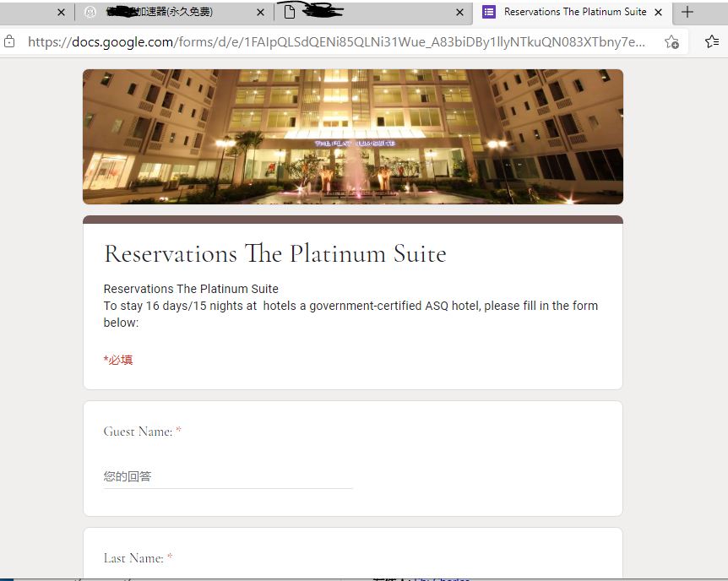
Task: Focus the Guest Name answer field
Action: 228,476
